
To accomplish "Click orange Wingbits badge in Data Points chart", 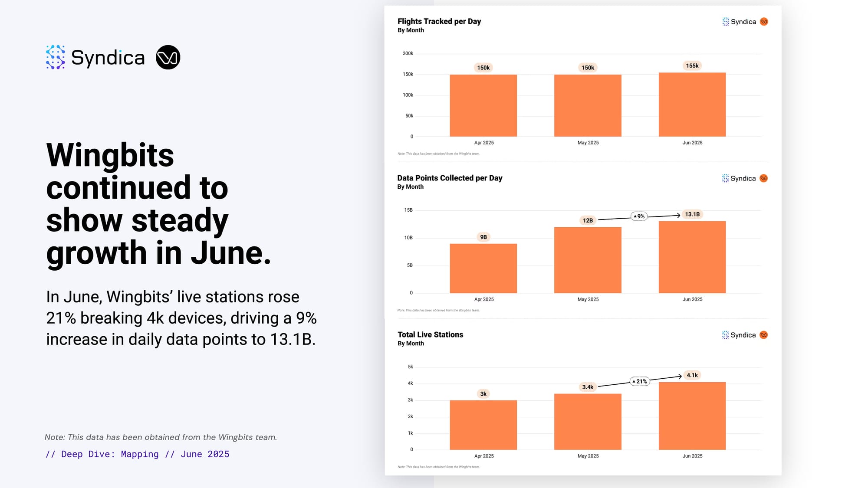I will click(x=764, y=178).
